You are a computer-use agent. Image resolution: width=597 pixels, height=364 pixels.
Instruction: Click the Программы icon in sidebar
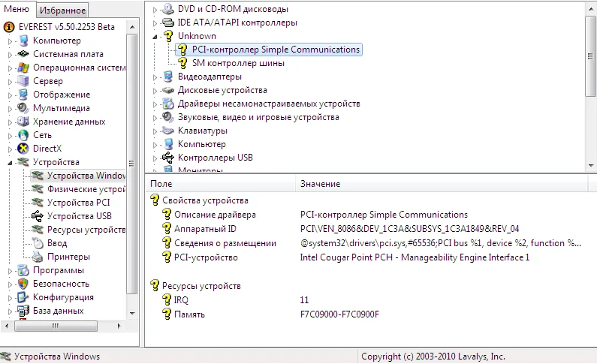[23, 270]
